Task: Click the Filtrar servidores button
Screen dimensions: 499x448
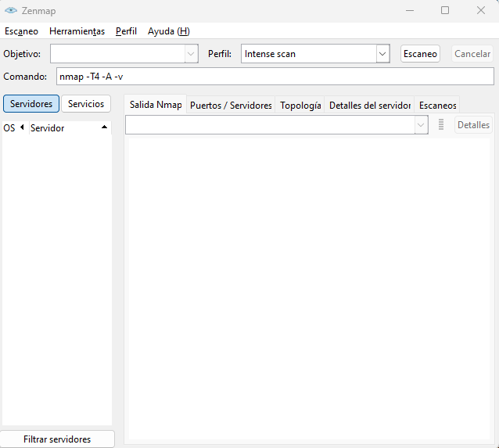Action: [x=57, y=439]
